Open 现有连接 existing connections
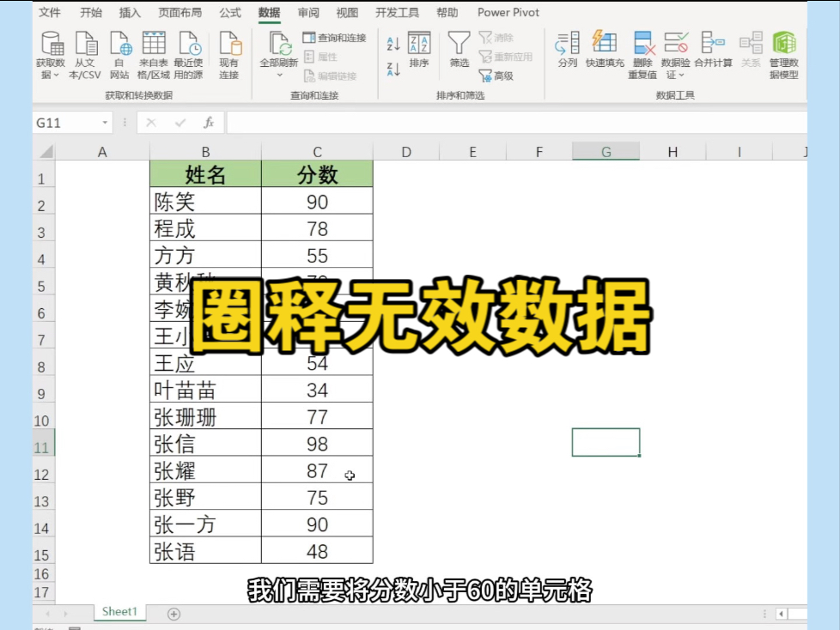 [229, 55]
